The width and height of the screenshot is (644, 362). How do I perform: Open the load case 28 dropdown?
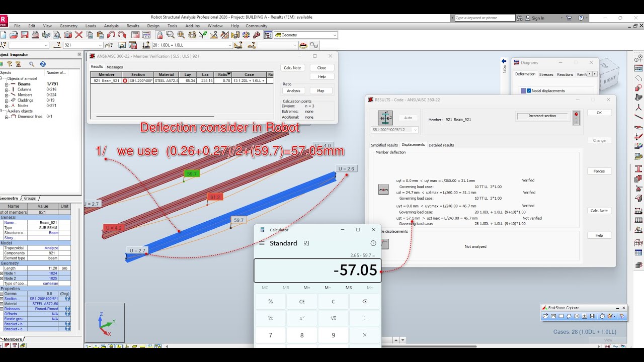coord(230,45)
